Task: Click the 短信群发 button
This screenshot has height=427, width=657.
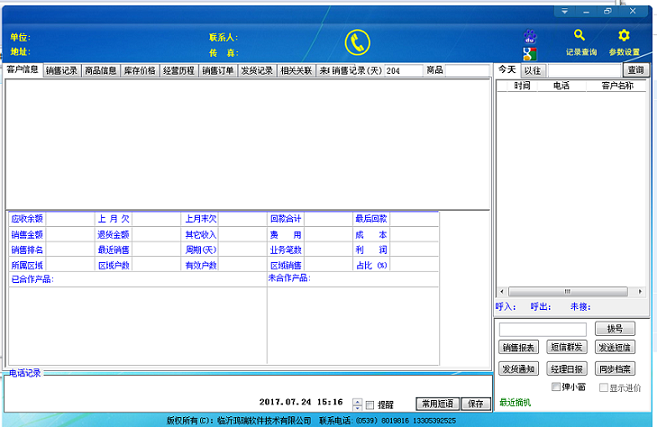Action: pos(566,348)
